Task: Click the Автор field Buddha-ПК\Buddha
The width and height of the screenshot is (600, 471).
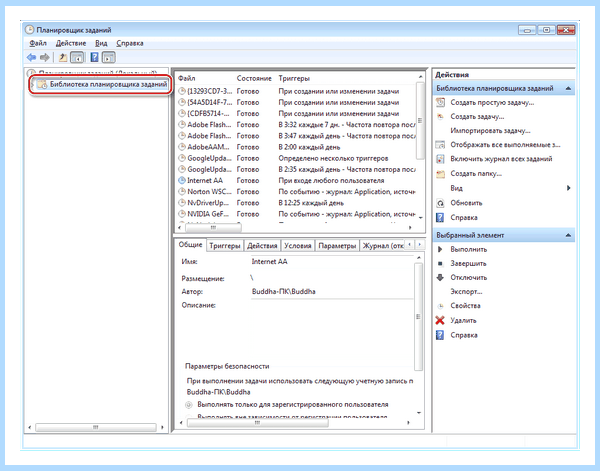Action: coord(331,292)
